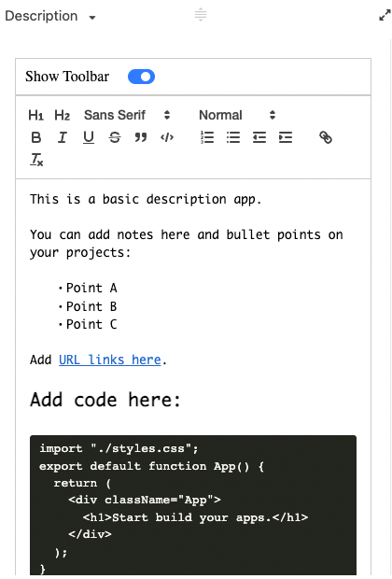Apply Heading 2 formatting
This screenshot has height=579, width=392.
click(62, 115)
